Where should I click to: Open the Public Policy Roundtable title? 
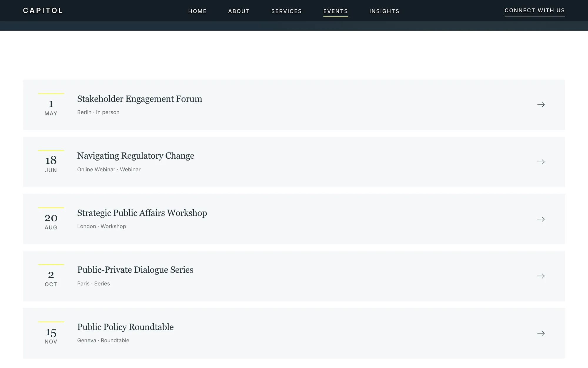[125, 327]
